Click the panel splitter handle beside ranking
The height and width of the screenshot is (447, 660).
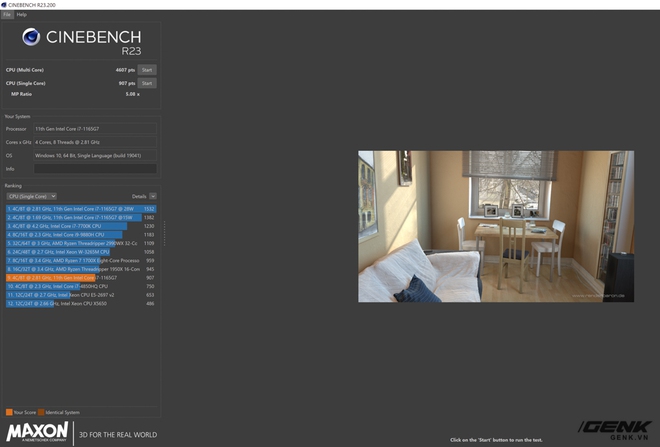pos(164,233)
